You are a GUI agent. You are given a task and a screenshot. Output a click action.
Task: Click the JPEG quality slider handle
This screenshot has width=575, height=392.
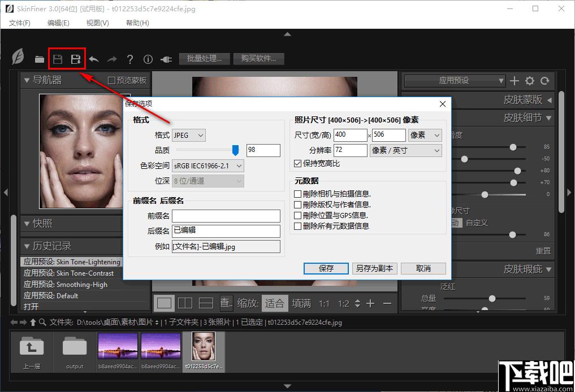pos(235,150)
